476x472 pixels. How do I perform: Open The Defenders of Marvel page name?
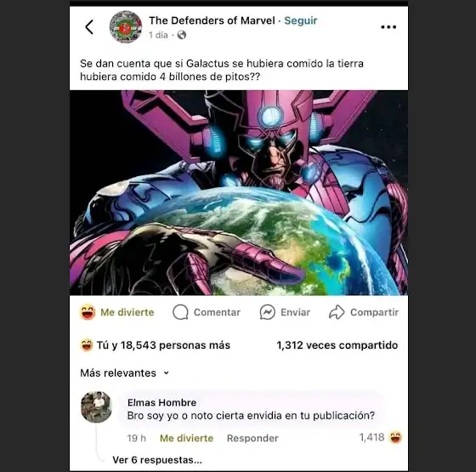click(212, 20)
